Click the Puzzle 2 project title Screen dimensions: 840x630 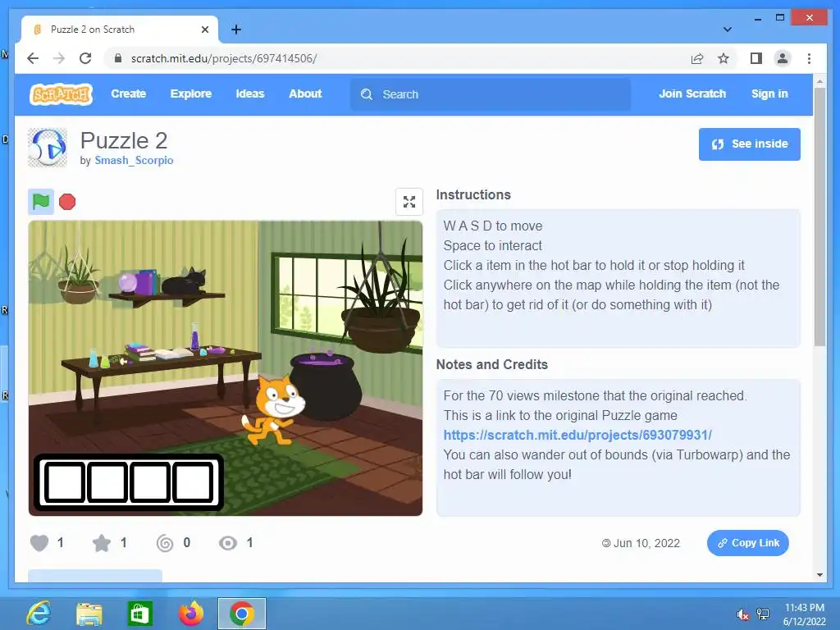pos(124,141)
